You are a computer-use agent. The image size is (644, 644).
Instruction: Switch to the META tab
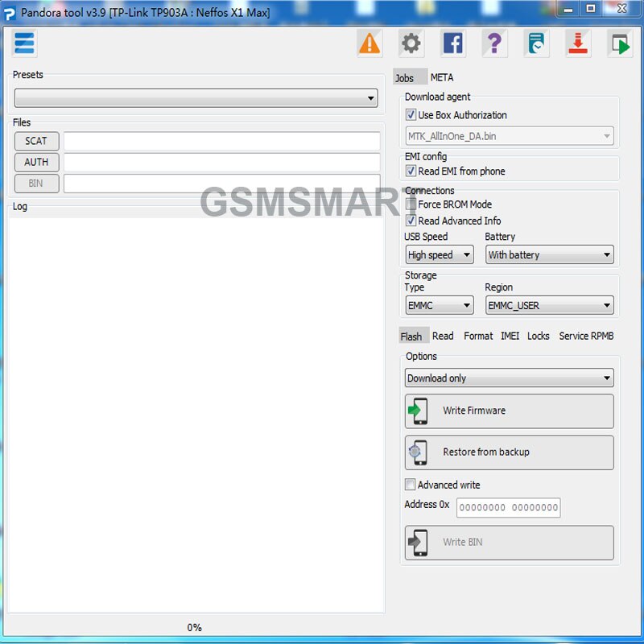[x=442, y=77]
